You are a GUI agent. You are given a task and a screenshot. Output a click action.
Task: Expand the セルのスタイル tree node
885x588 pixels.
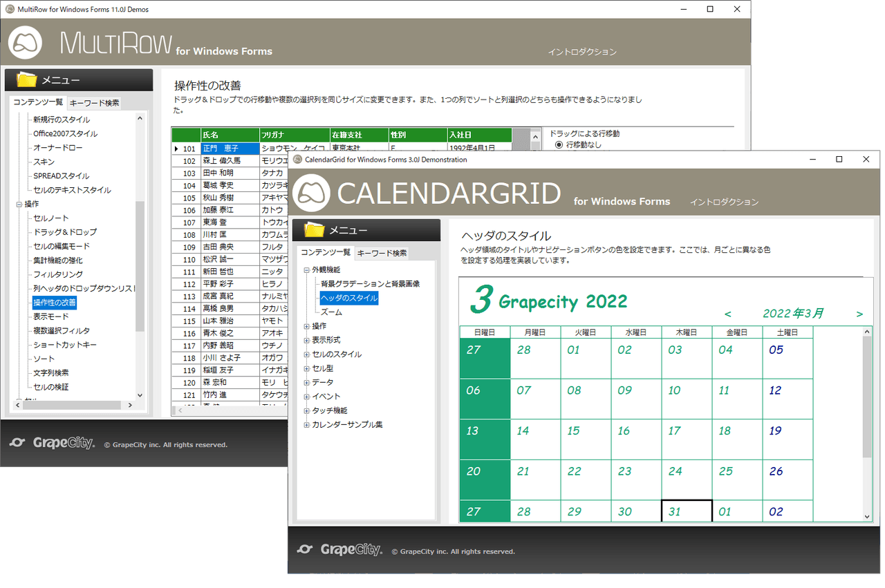coord(306,354)
